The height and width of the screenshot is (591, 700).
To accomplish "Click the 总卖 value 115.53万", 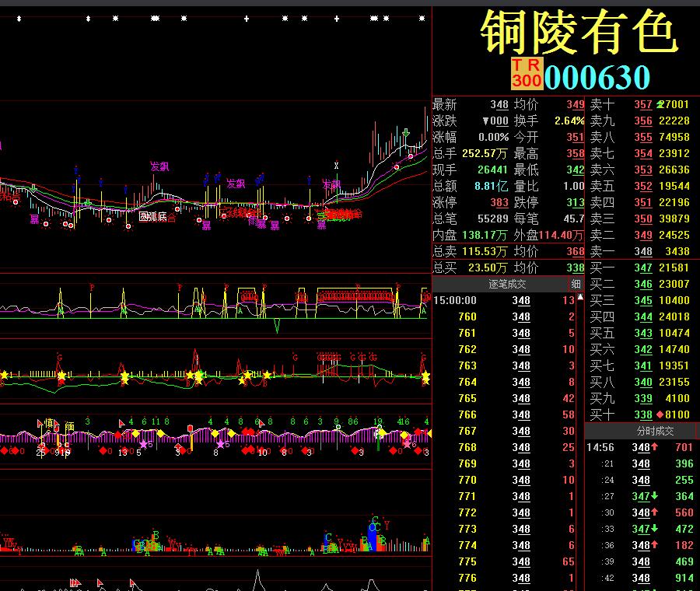I will coord(485,251).
